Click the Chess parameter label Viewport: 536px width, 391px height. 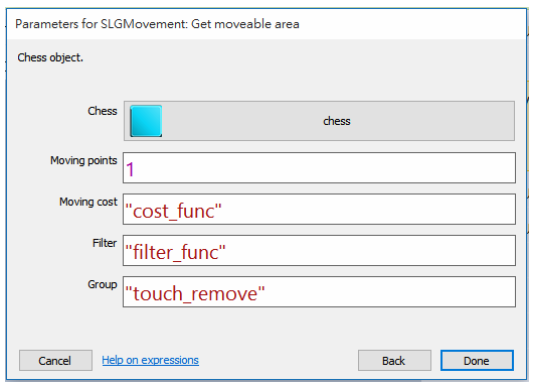tap(102, 111)
